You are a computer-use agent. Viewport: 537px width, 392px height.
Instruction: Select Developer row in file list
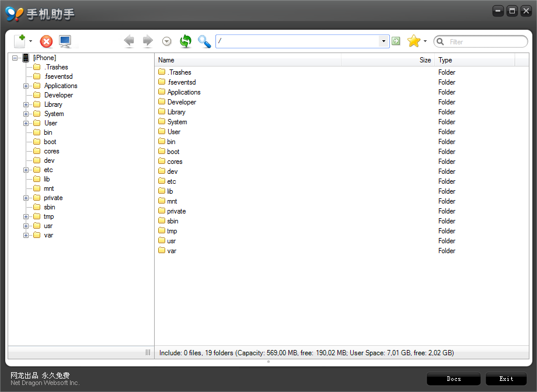pyautogui.click(x=341, y=102)
